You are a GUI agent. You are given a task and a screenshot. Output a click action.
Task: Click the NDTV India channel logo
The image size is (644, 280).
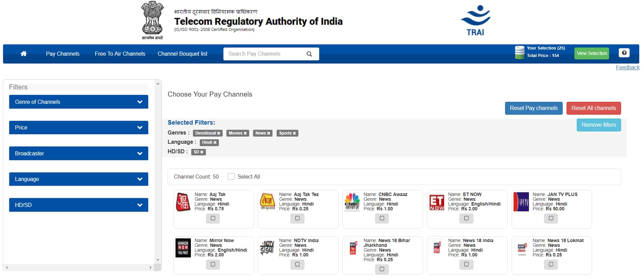tap(267, 248)
